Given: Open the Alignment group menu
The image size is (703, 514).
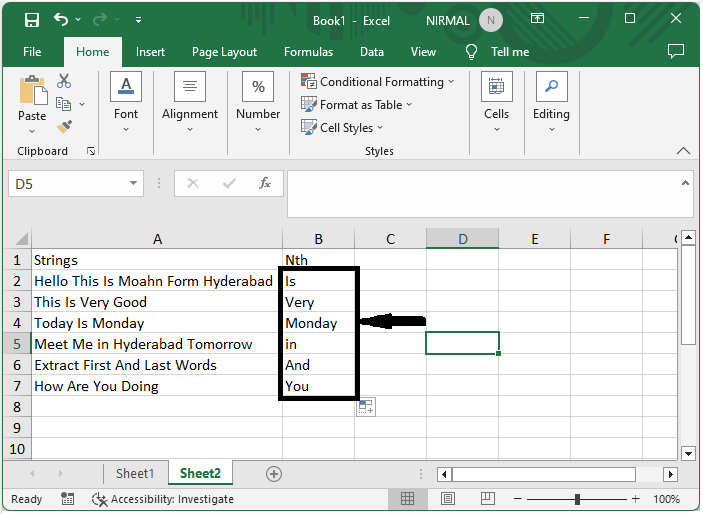Looking at the screenshot, I should coord(190,102).
